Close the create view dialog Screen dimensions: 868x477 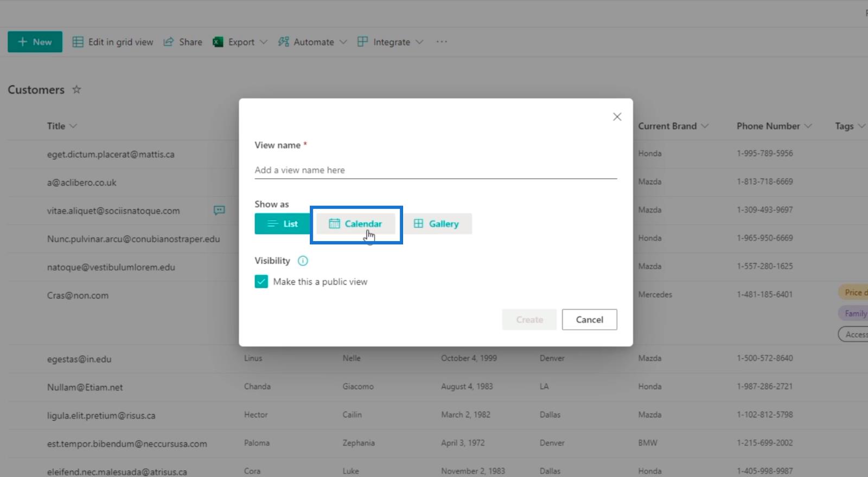[617, 117]
